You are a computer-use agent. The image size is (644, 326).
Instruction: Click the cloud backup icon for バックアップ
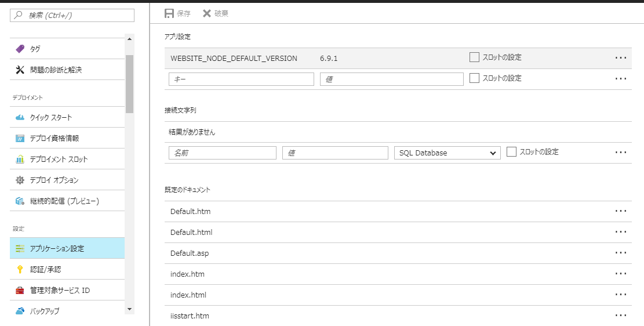(x=20, y=311)
